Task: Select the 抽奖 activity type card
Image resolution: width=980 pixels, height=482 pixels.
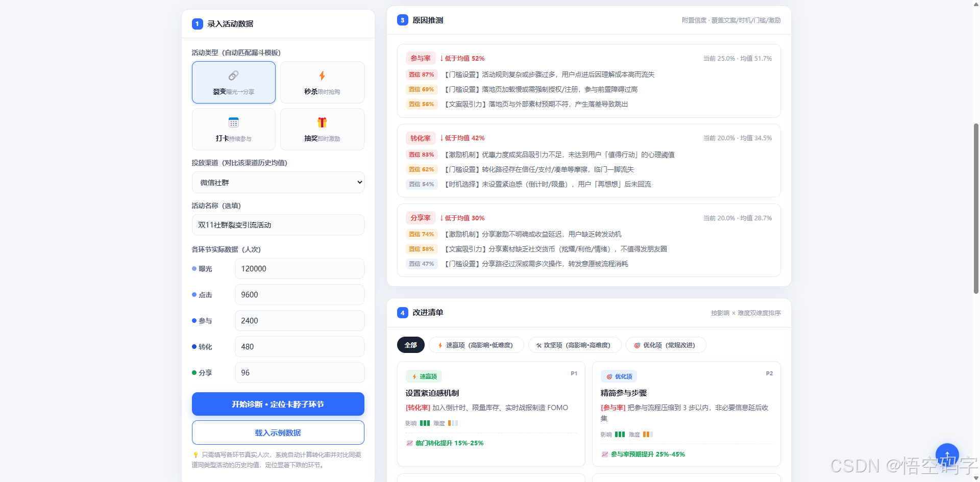Action: pos(322,129)
